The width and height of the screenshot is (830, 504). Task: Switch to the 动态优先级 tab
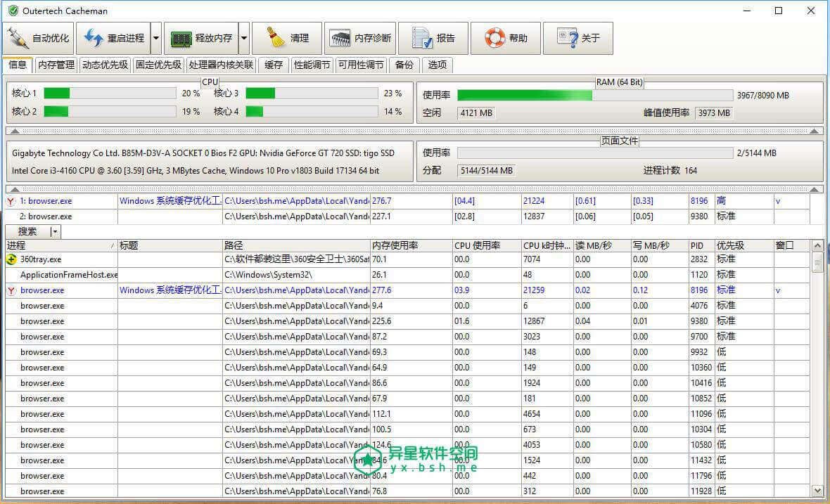[x=105, y=65]
